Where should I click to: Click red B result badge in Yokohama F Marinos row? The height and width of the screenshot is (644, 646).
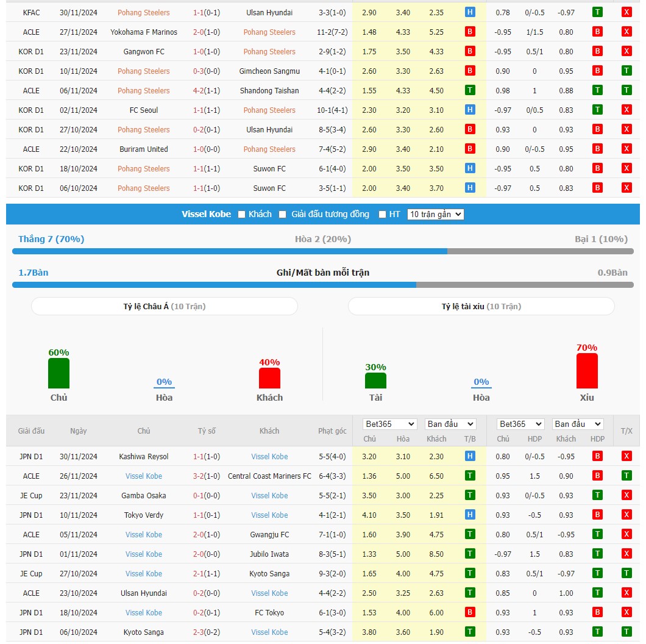coord(470,32)
